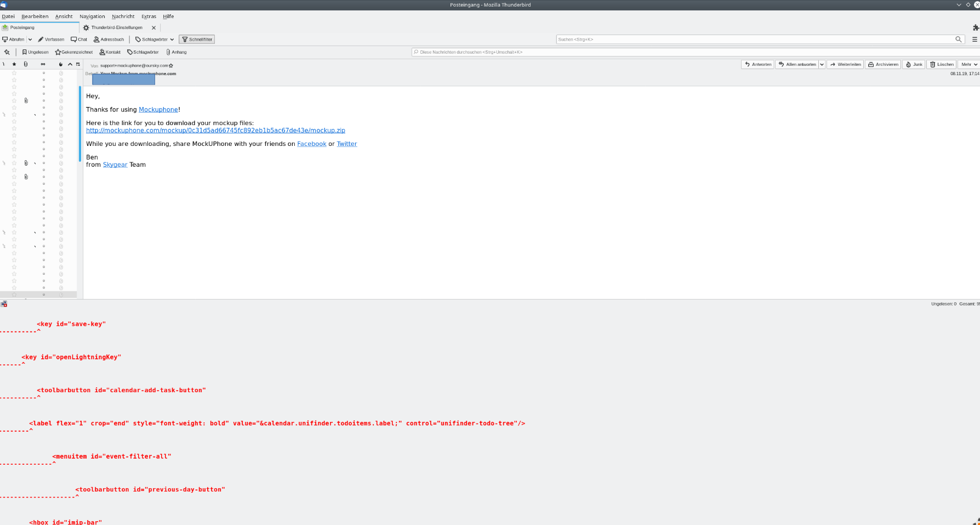Click the Abrufen get-messages button

tap(13, 39)
